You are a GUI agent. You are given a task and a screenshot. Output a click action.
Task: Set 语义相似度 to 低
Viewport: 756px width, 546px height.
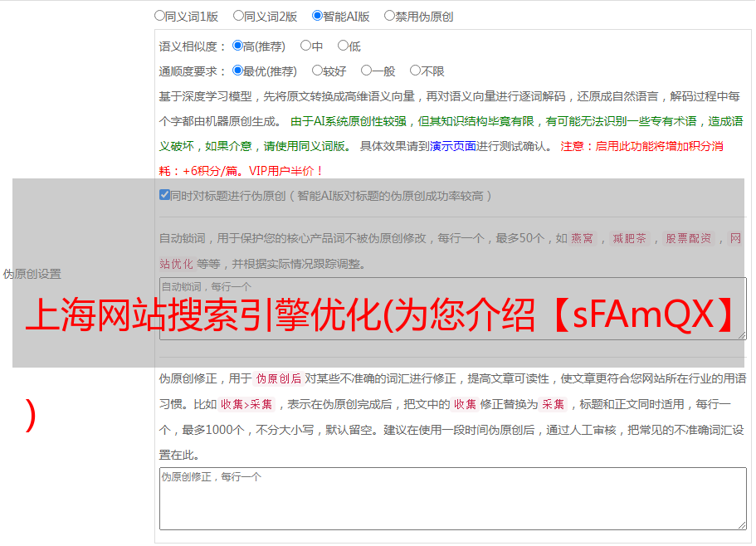tap(343, 46)
